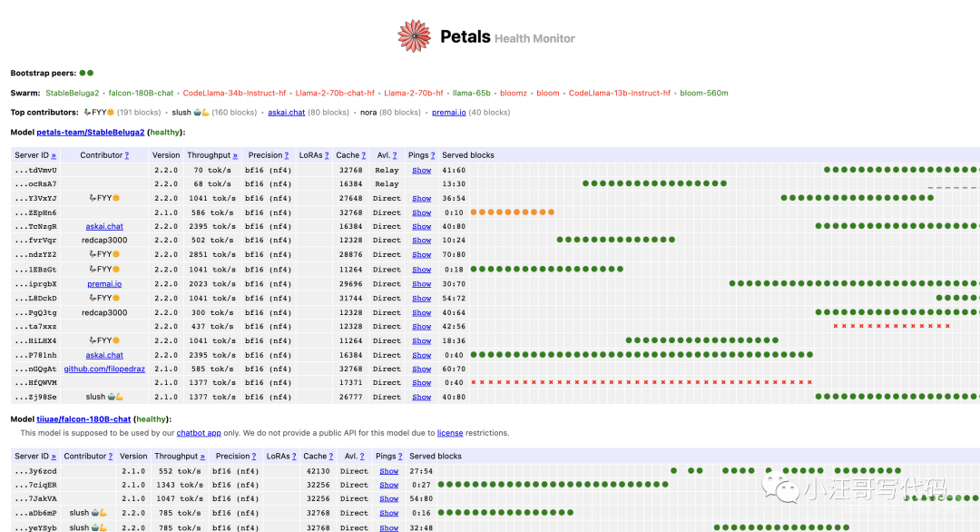Viewport: 980px width, 532px height.
Task: Open askai.chat in Top contributors
Action: [286, 113]
